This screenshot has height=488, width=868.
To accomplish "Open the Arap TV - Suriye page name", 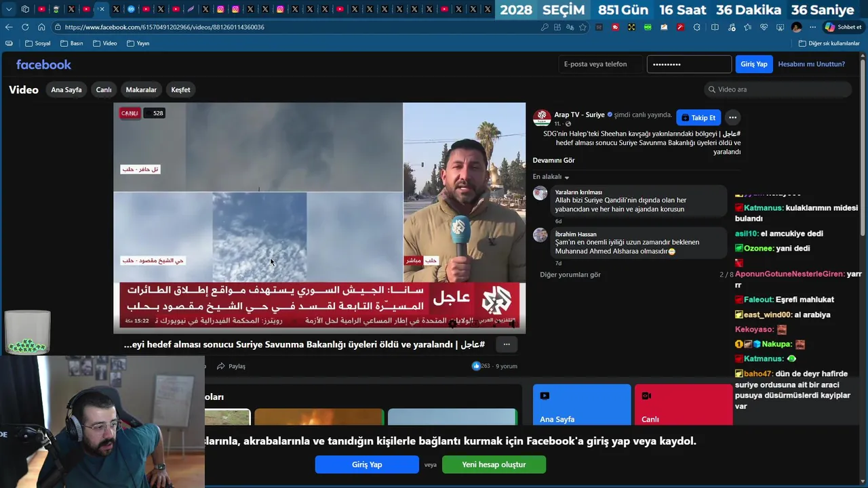I will (580, 115).
